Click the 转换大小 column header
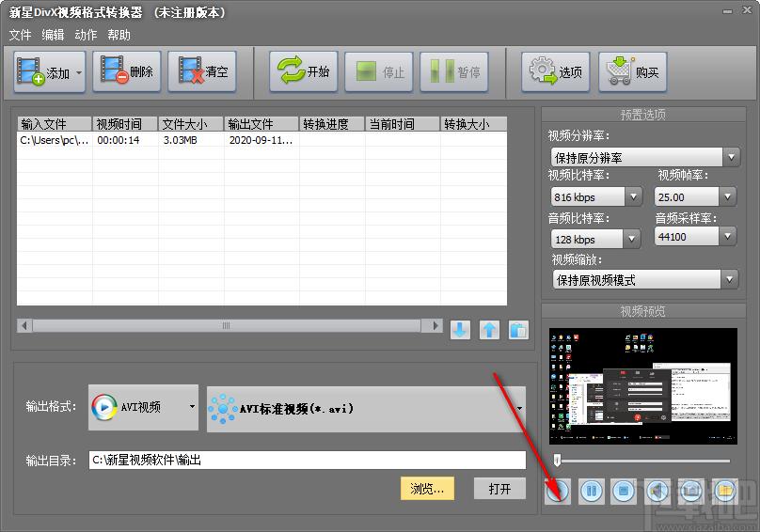The width and height of the screenshot is (760, 532). (x=473, y=124)
